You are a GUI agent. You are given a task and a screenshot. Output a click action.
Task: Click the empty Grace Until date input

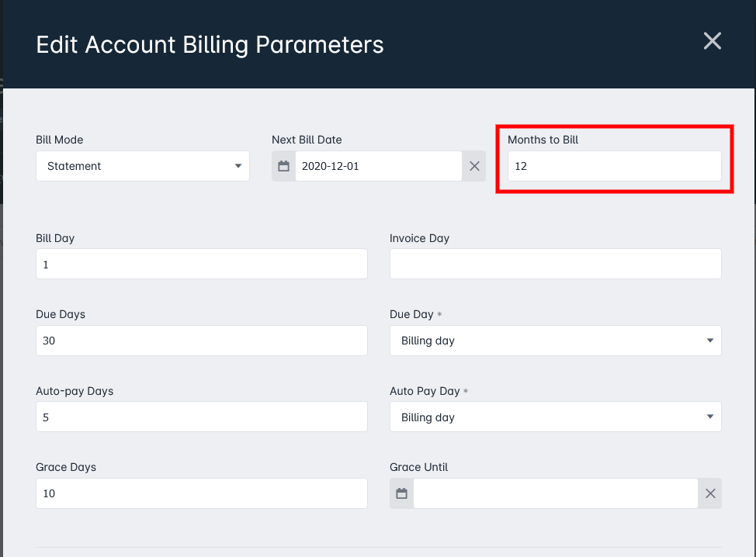[556, 493]
